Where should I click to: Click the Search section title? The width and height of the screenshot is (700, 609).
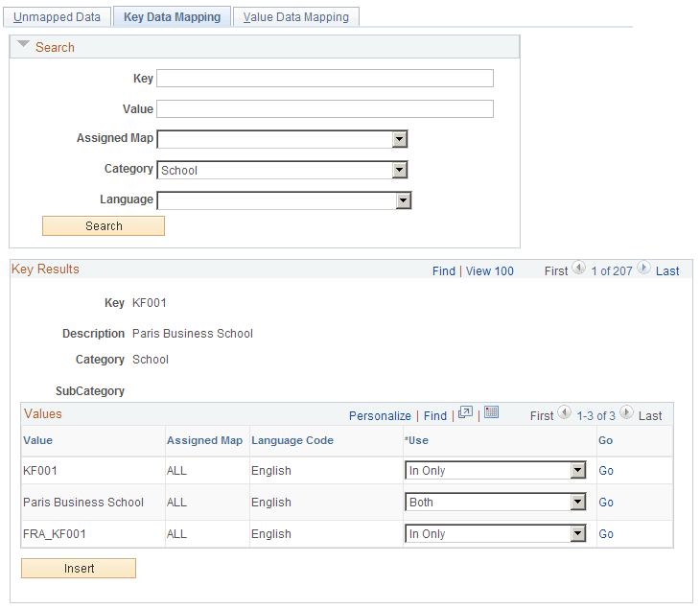point(55,47)
